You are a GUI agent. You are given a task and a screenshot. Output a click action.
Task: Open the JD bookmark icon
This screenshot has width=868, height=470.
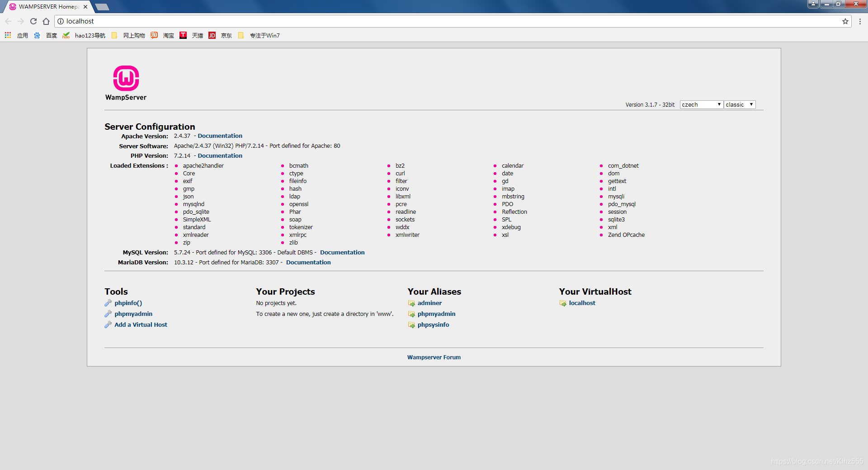coord(212,35)
